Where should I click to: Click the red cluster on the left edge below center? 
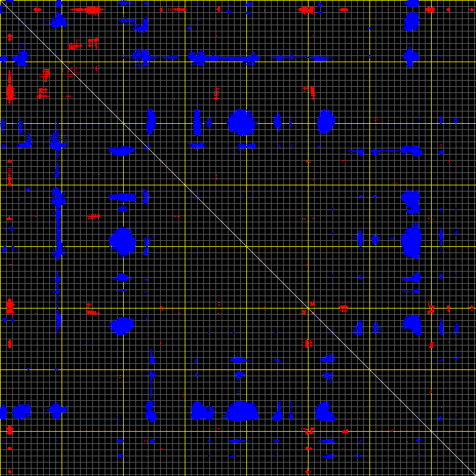click(x=10, y=305)
